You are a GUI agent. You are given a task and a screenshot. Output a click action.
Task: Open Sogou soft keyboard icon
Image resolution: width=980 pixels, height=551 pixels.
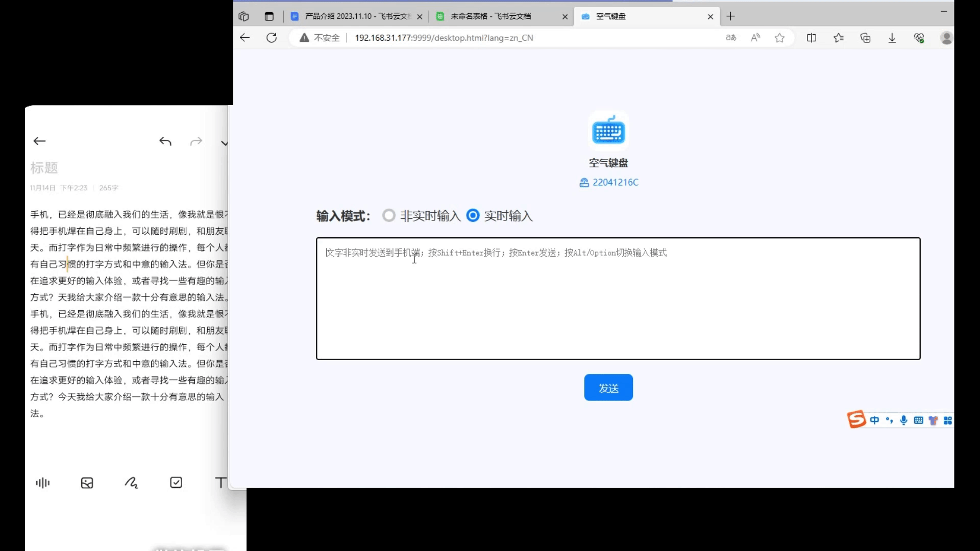pos(918,420)
